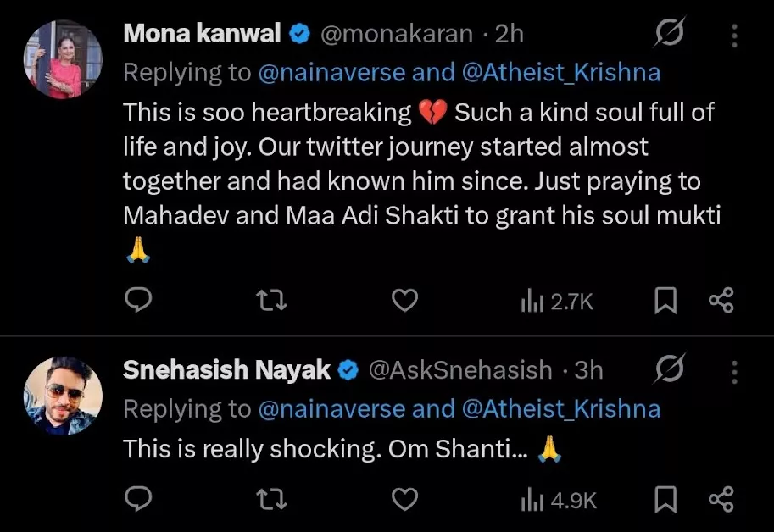Open the @AskSnehasish handle link
Viewport: 774px width, 532px height.
click(x=460, y=370)
